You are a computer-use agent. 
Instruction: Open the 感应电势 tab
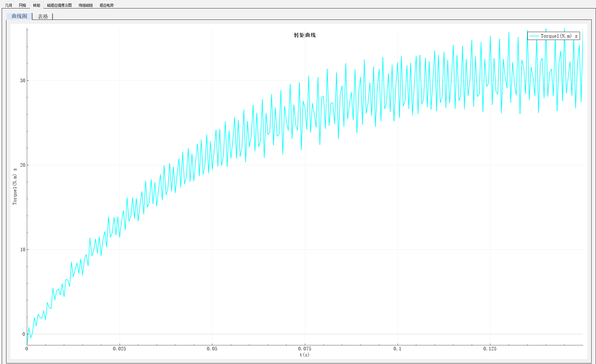coord(106,5)
